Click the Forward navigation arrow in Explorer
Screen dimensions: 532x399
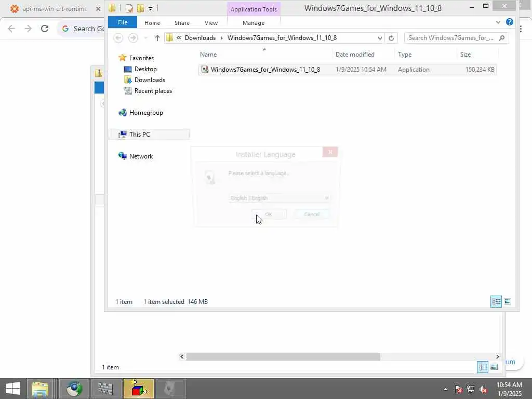(133, 38)
